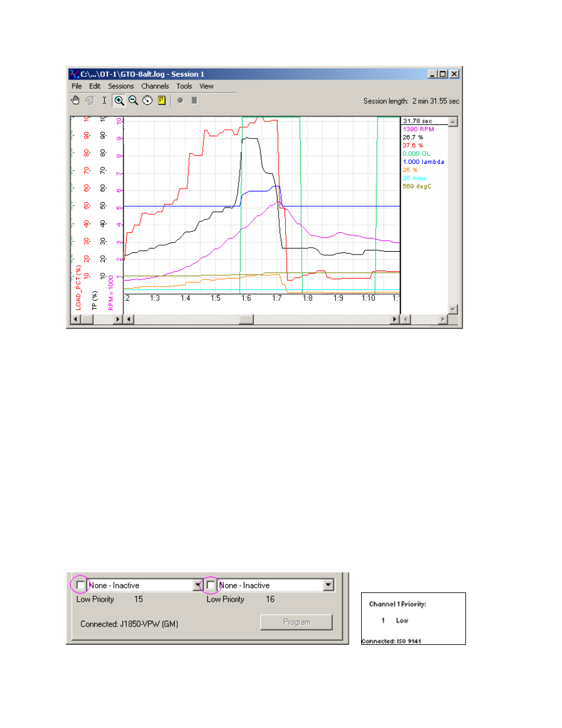Screen dimensions: 562x728
Task: Click left arrow of axis panel scrollbar
Action: click(75, 319)
